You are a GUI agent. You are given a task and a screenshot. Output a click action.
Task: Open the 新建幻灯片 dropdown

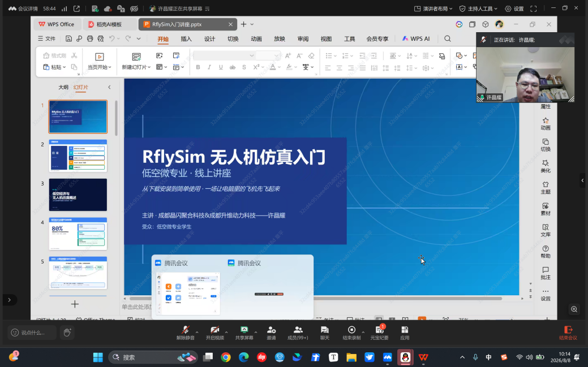click(136, 67)
